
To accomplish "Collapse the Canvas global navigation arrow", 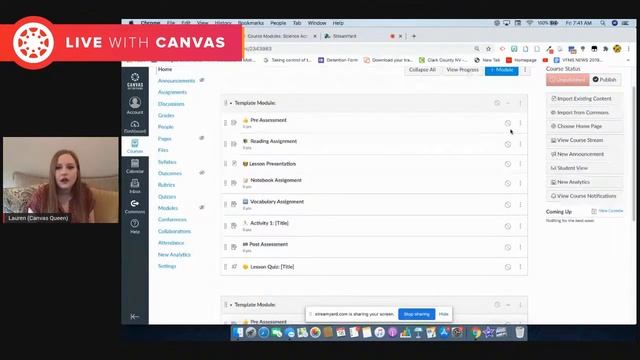I will [135, 316].
